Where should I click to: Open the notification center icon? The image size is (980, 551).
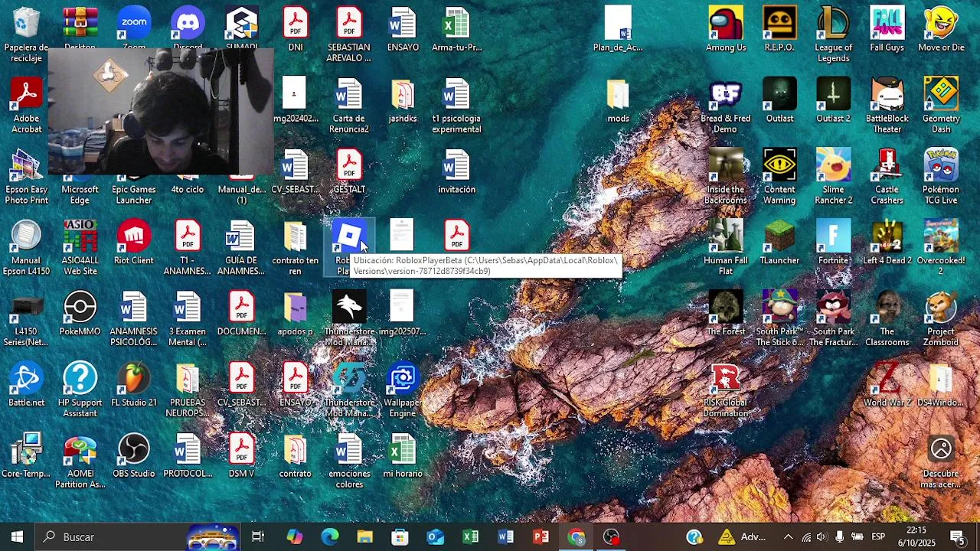point(957,536)
